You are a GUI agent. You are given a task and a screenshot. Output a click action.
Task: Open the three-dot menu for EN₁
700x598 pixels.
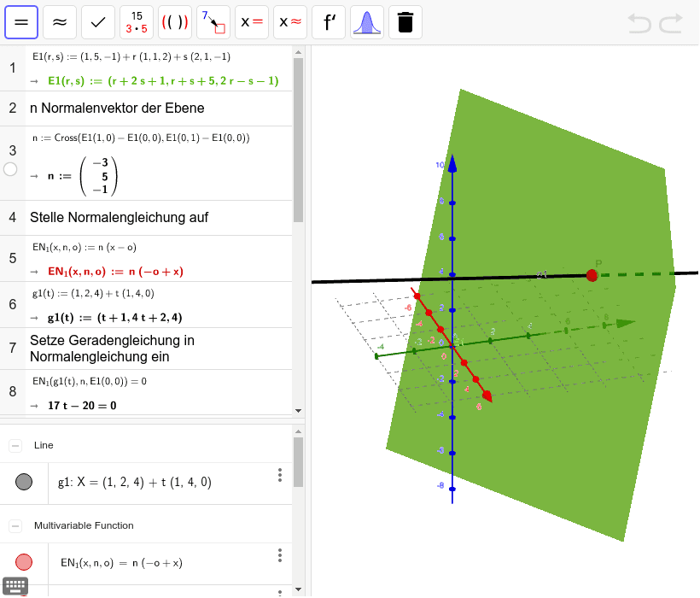[x=279, y=555]
